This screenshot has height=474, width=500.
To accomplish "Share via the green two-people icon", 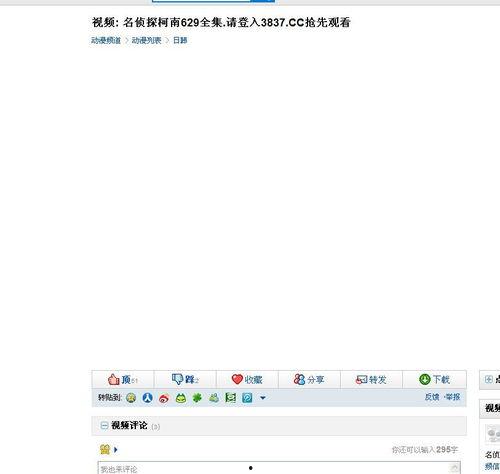I will [214, 397].
